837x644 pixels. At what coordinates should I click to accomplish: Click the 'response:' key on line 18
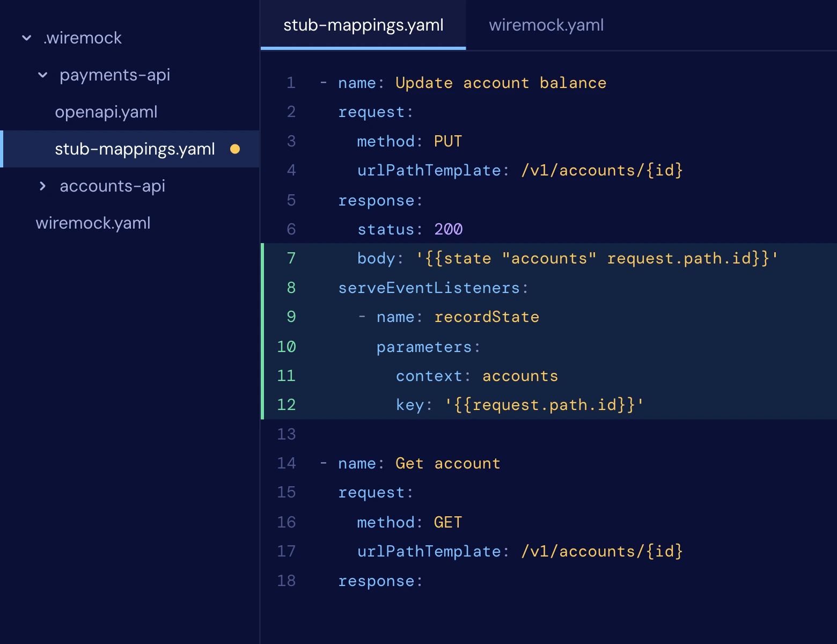click(x=380, y=581)
